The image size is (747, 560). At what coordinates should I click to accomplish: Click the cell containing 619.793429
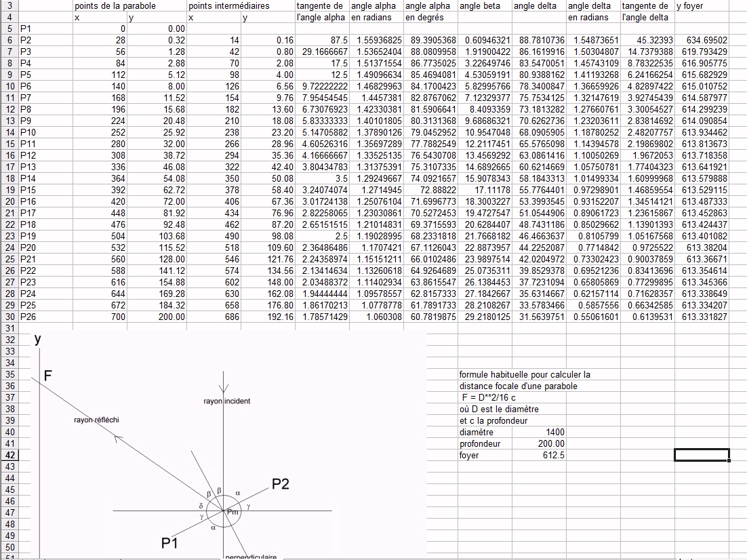pyautogui.click(x=702, y=52)
